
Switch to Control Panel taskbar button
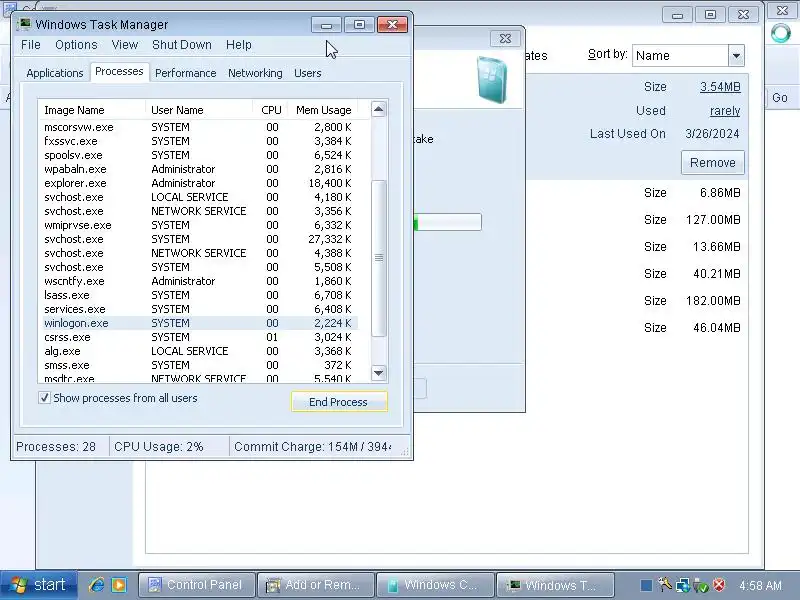tap(196, 585)
